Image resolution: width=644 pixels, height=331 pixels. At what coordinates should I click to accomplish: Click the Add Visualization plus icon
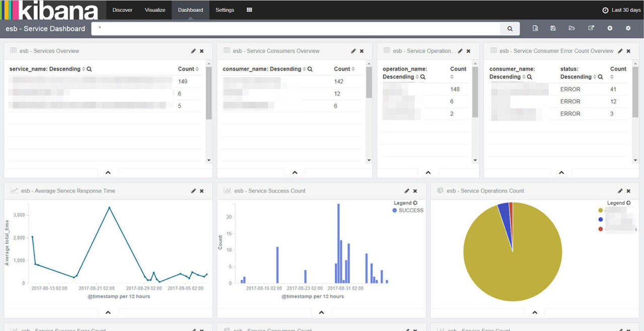(610, 29)
